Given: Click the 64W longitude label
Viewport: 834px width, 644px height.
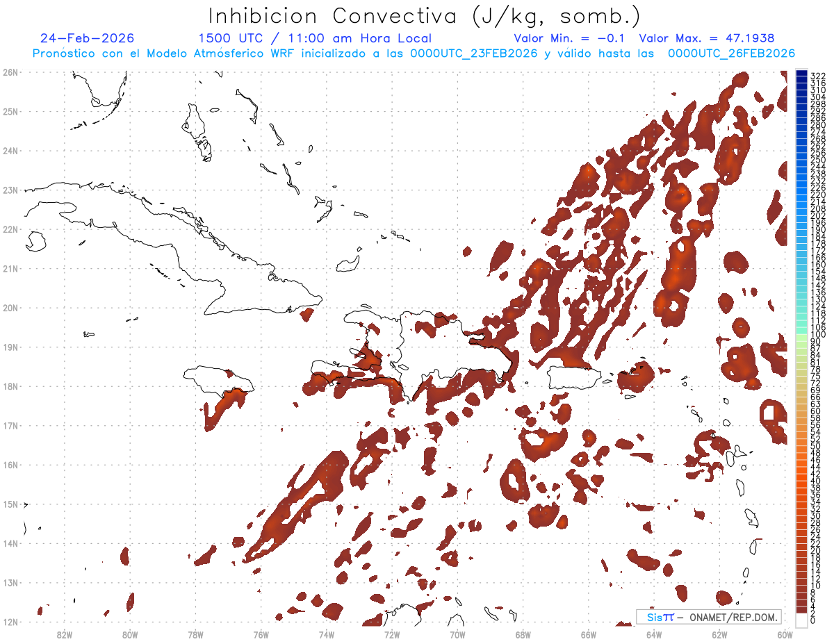Looking at the screenshot, I should click(x=654, y=634).
